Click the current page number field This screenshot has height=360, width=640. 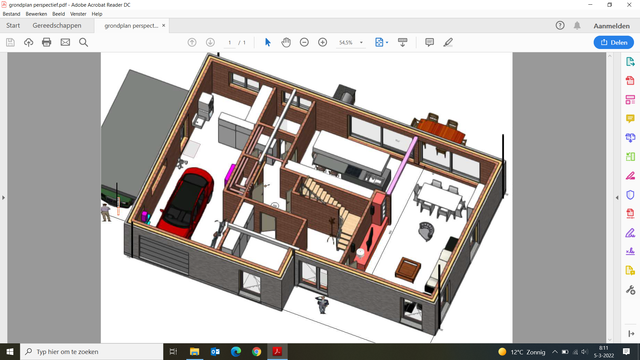coord(230,42)
